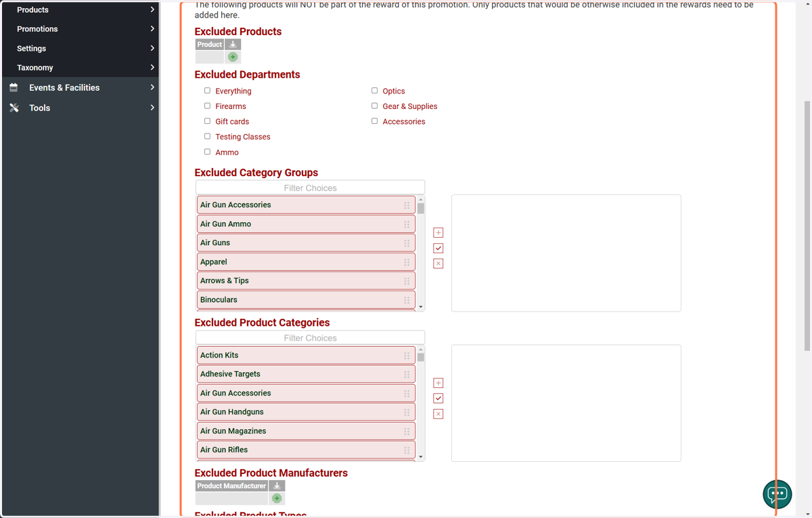Check the Ammo department checkbox
This screenshot has width=812, height=518.
pyautogui.click(x=207, y=152)
